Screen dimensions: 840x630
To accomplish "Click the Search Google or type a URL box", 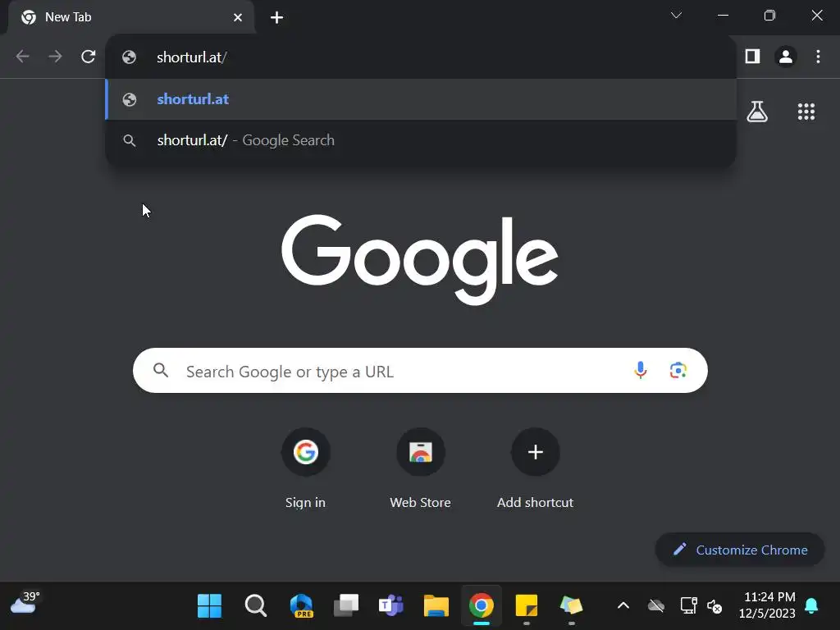I will pyautogui.click(x=420, y=371).
